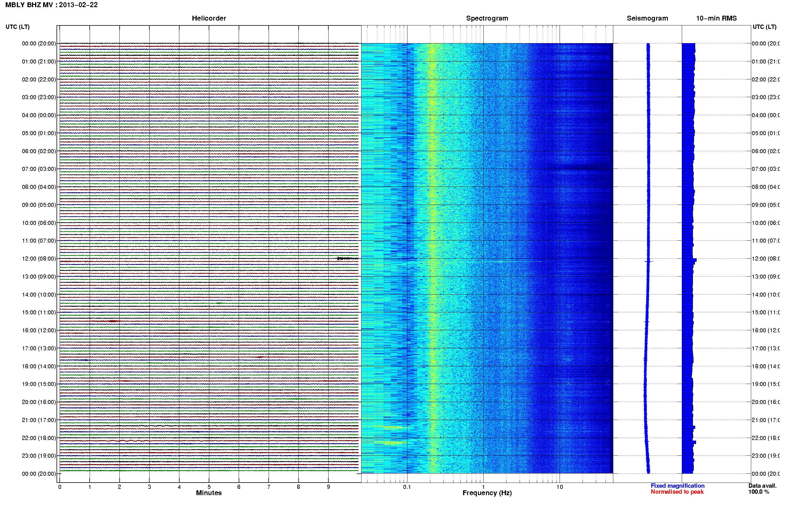The width and height of the screenshot is (812, 508).
Task: Click the left 07:00 (03:00) time label
Action: pos(39,169)
